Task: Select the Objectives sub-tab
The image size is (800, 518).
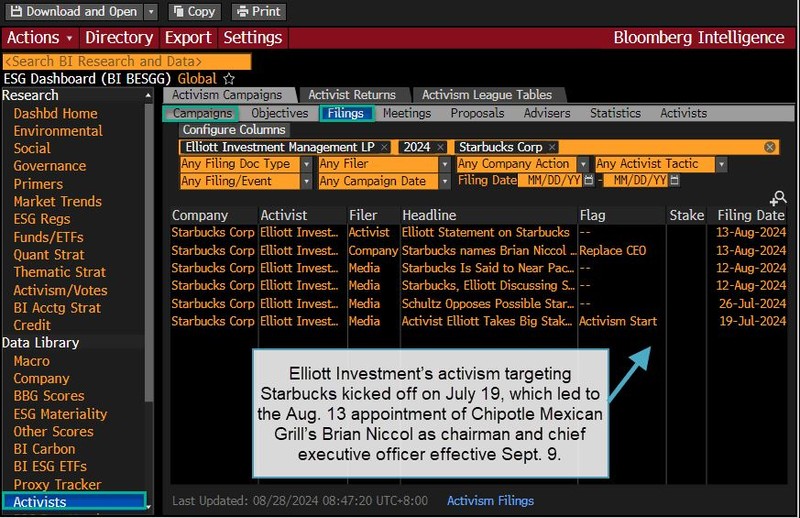Action: [280, 113]
